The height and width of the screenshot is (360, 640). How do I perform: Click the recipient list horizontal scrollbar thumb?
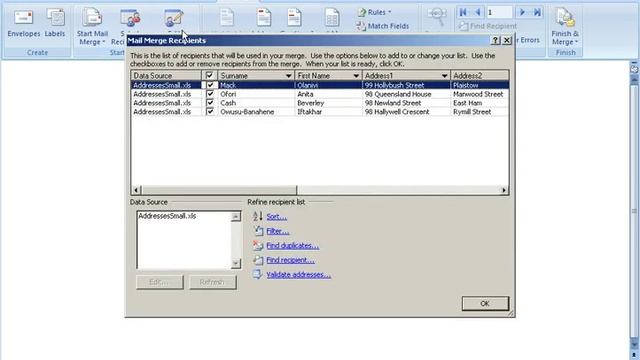click(x=219, y=190)
